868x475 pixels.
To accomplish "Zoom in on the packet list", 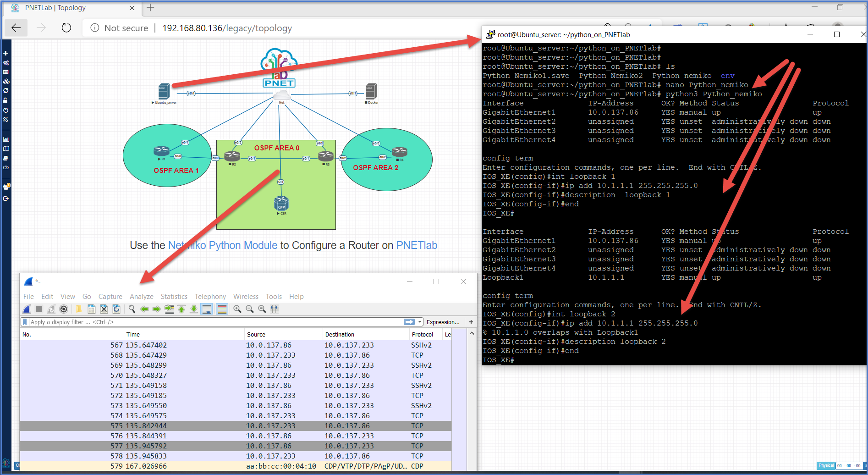I will tap(237, 309).
